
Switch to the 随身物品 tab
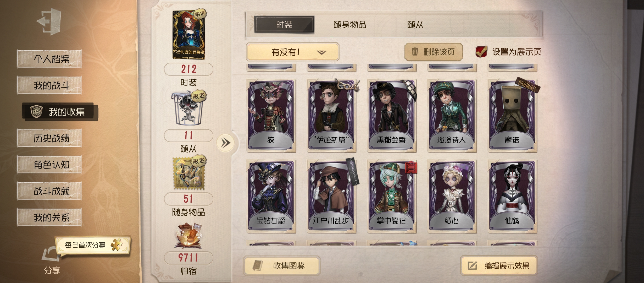[x=350, y=25]
